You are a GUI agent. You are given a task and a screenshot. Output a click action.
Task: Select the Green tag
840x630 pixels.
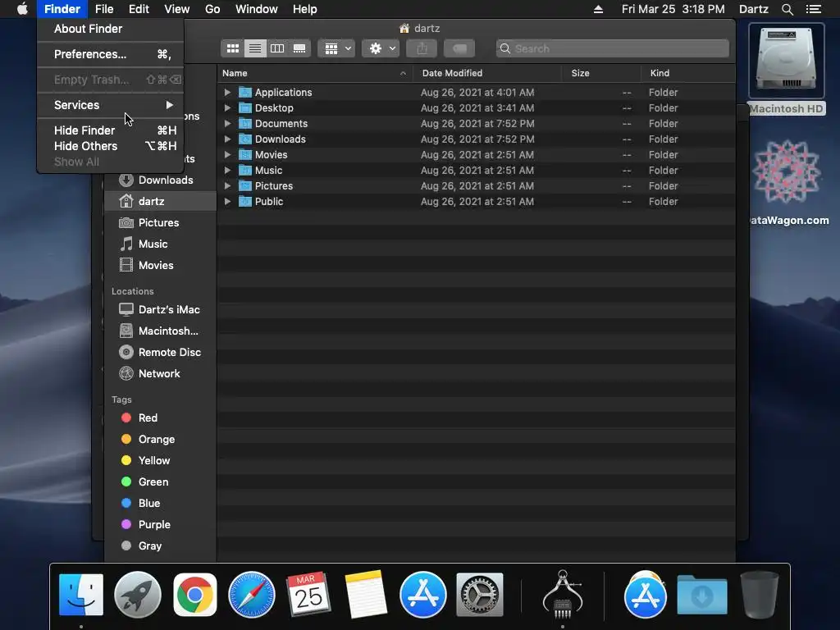tap(162, 482)
